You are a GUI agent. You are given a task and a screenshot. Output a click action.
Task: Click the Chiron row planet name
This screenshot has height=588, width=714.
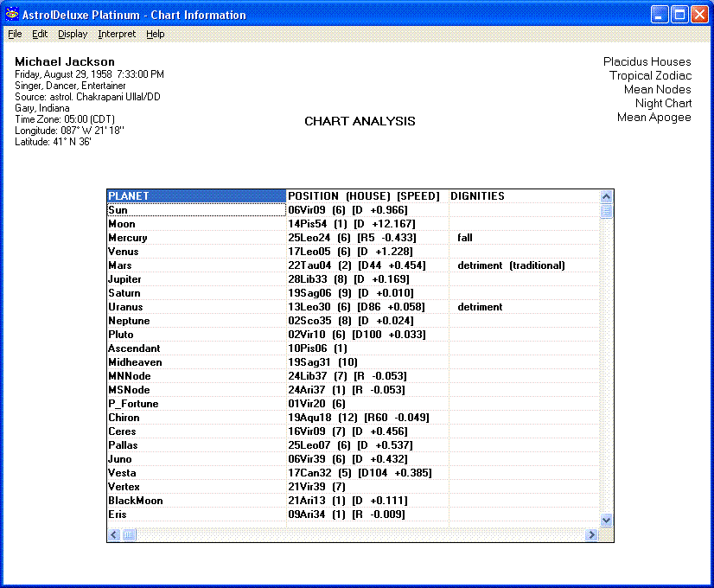point(124,418)
